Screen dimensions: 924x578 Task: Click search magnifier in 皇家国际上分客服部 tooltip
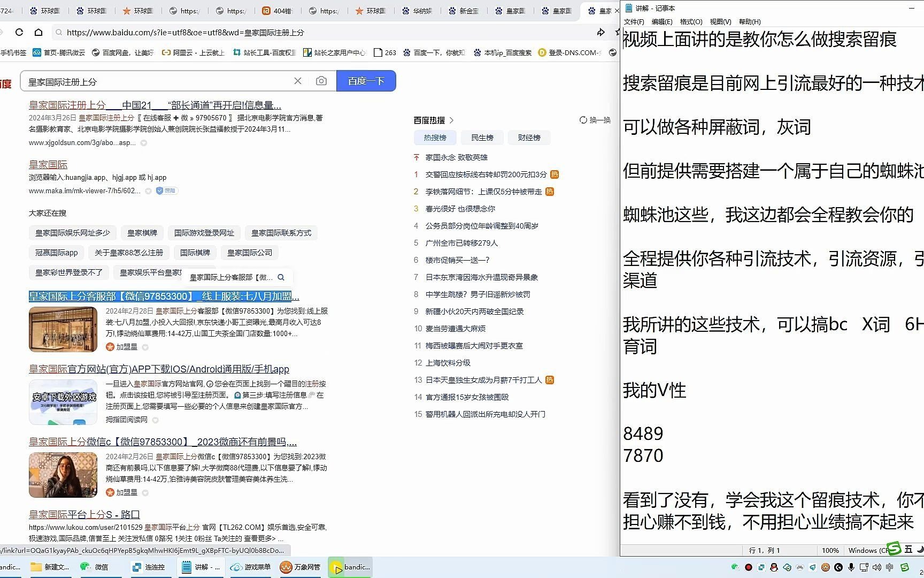click(281, 277)
